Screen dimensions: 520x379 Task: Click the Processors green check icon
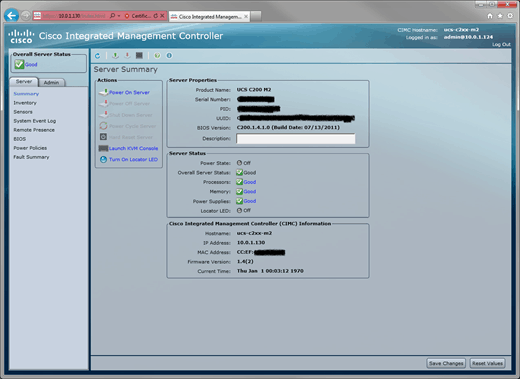point(240,182)
